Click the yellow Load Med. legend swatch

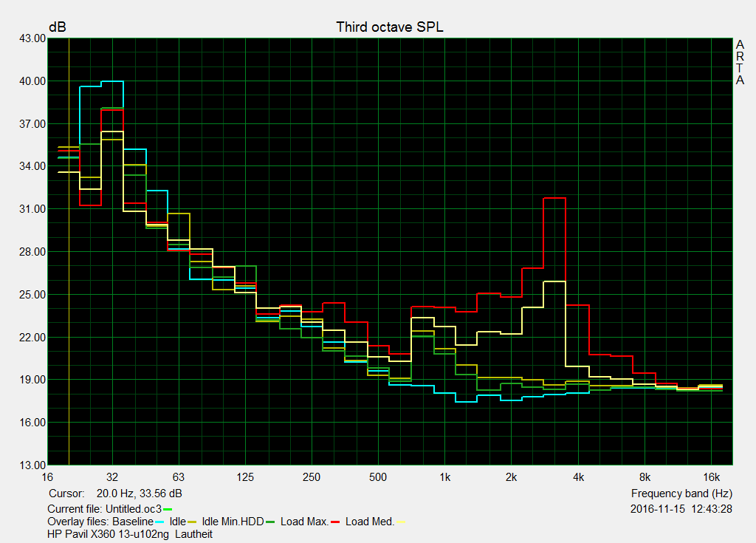pos(401,522)
